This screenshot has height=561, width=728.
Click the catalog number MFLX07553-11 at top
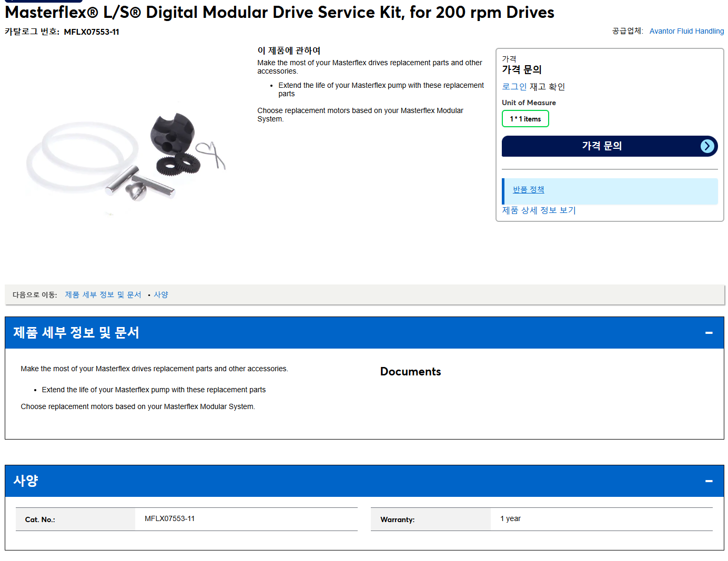coord(92,32)
